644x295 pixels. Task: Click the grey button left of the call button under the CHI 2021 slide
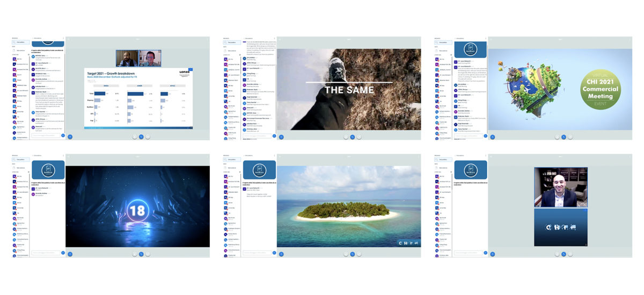click(x=557, y=137)
